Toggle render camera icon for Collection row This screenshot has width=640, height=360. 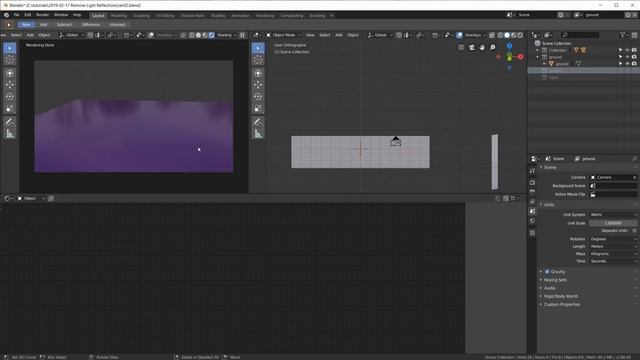634,50
